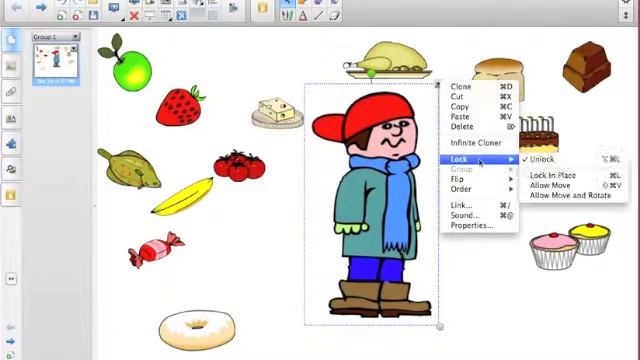Select the frosted donut image
640x360 pixels.
(x=197, y=330)
